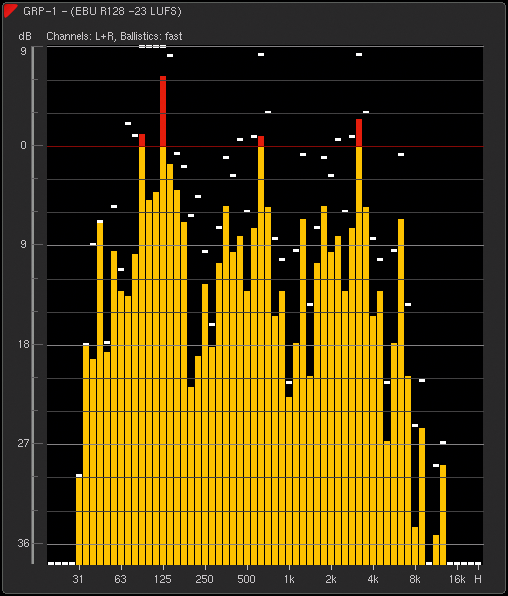Click the 63 Hz frequency axis label
The width and height of the screenshot is (508, 596).
[120, 579]
